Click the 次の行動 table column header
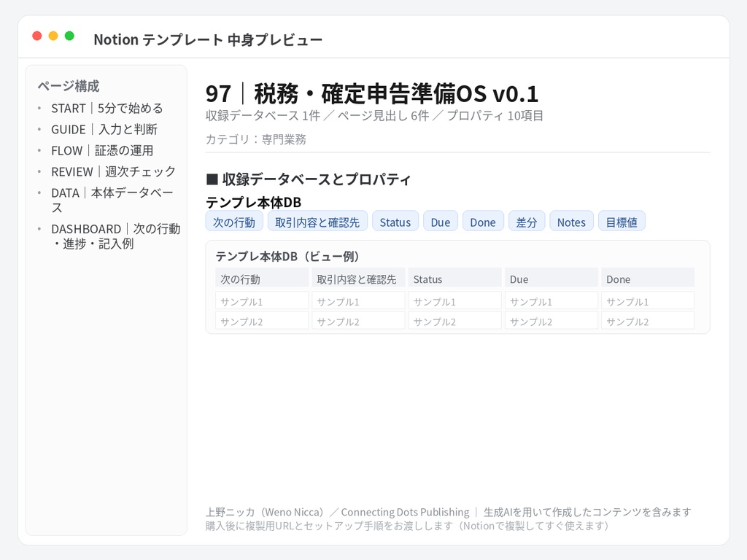 pos(262,279)
